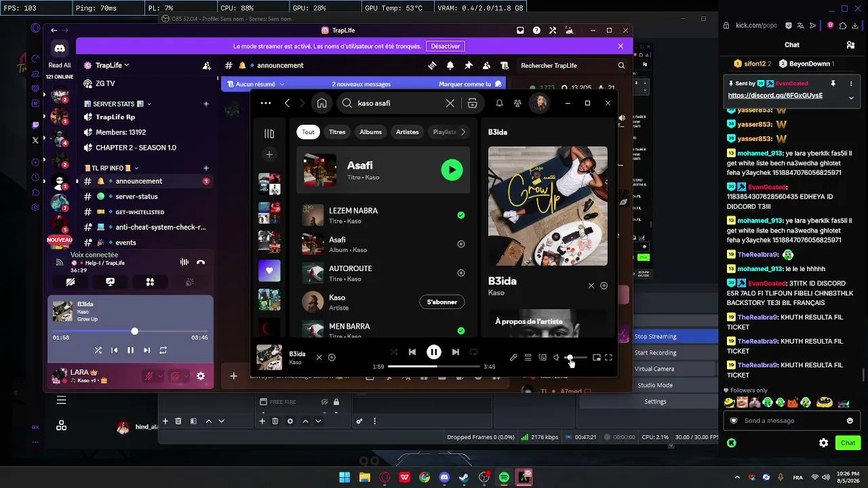
Task: Enter Spotify full screen mode
Action: click(609, 357)
